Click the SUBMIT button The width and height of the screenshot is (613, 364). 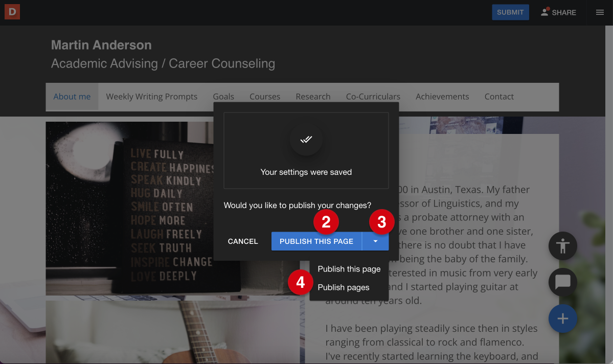pos(510,12)
